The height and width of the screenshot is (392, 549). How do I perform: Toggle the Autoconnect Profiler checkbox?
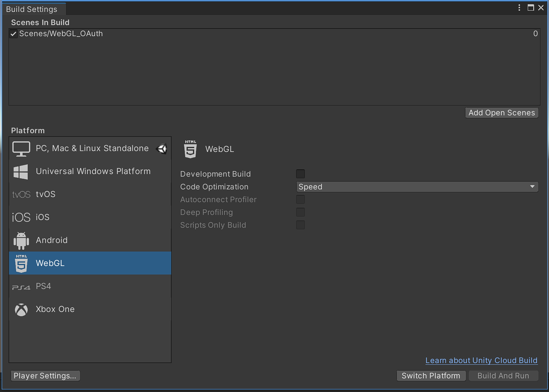(x=301, y=199)
